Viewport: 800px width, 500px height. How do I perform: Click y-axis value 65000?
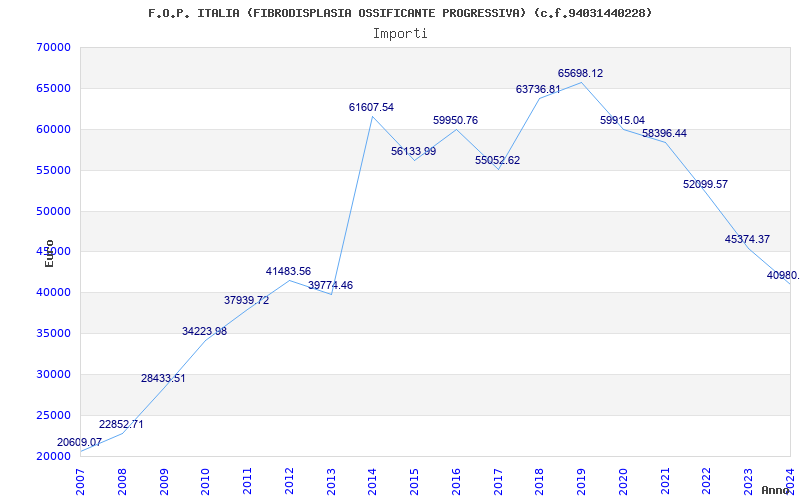tap(53, 88)
